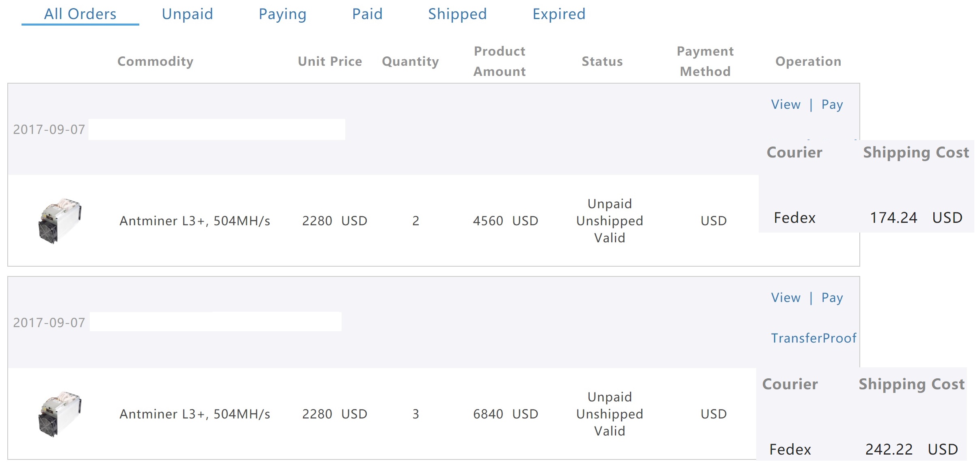Click the Quantity column header
The image size is (980, 470).
(x=410, y=61)
